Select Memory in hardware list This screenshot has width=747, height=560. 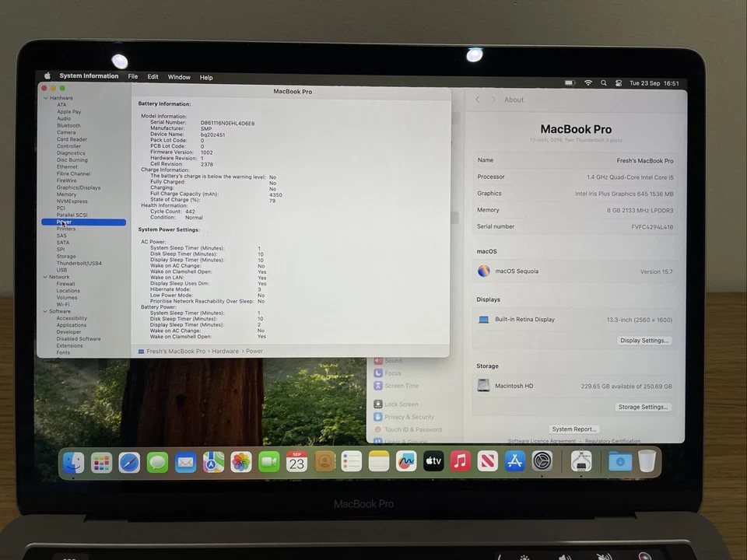tap(66, 194)
